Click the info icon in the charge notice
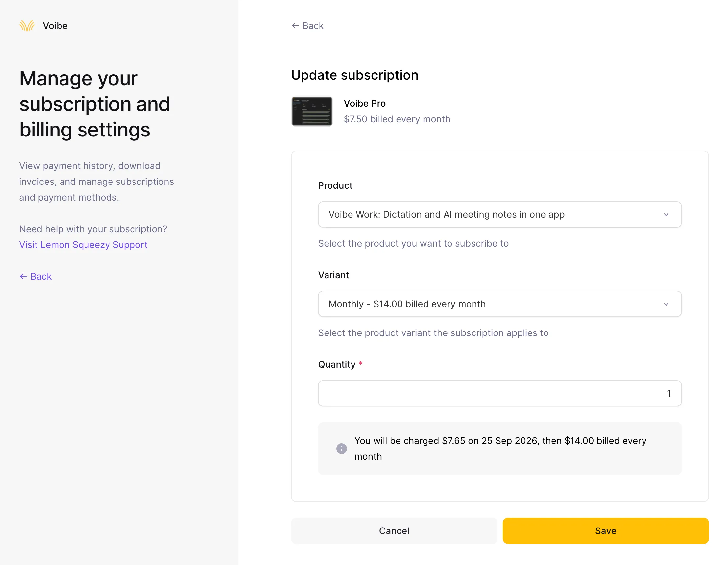The width and height of the screenshot is (728, 565). pos(341,448)
